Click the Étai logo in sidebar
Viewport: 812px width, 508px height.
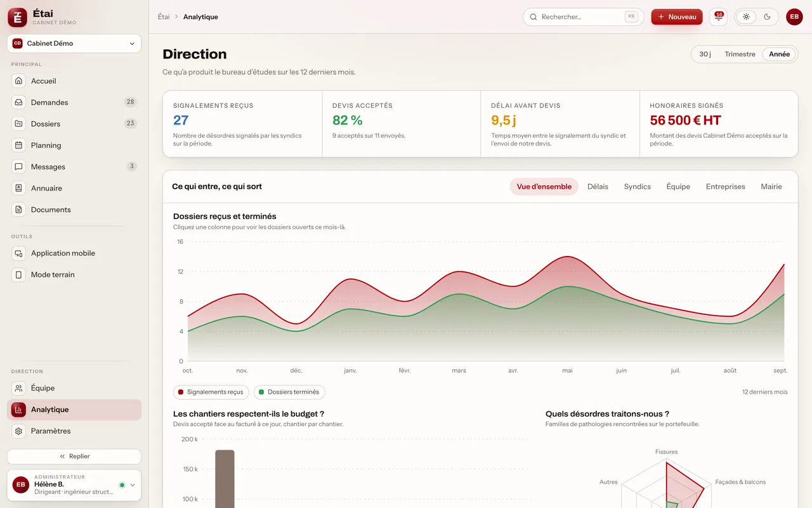[x=17, y=17]
